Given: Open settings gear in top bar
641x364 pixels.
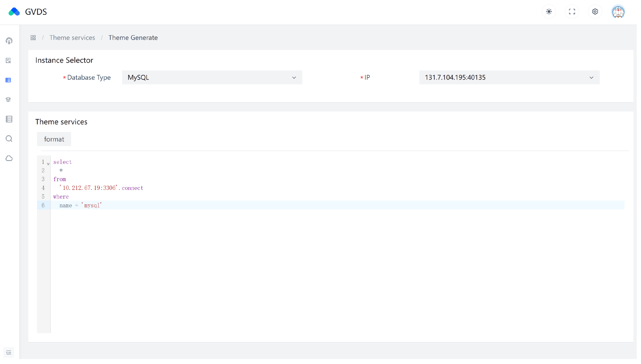Looking at the screenshot, I should [595, 12].
